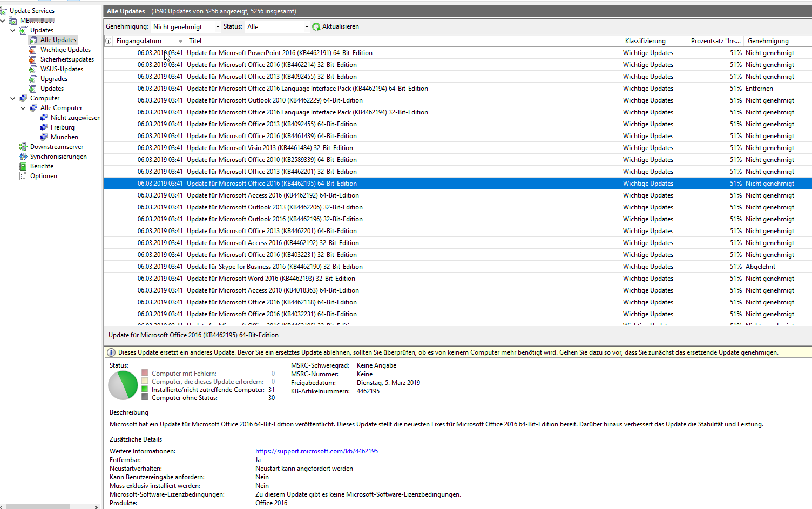Select Optionen in the tree
Viewport: 812px width, 509px height.
[43, 176]
